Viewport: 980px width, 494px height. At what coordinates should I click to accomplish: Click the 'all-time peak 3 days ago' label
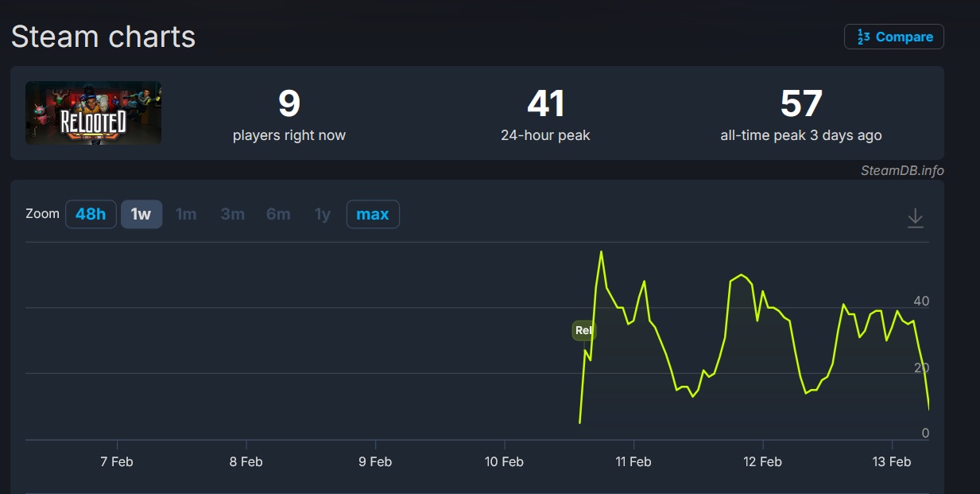(x=801, y=135)
